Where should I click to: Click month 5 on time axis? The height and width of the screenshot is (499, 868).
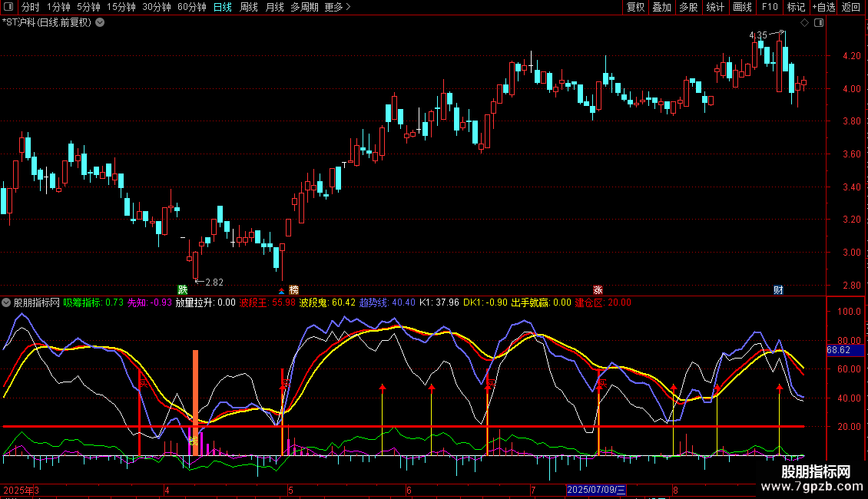[x=290, y=490]
